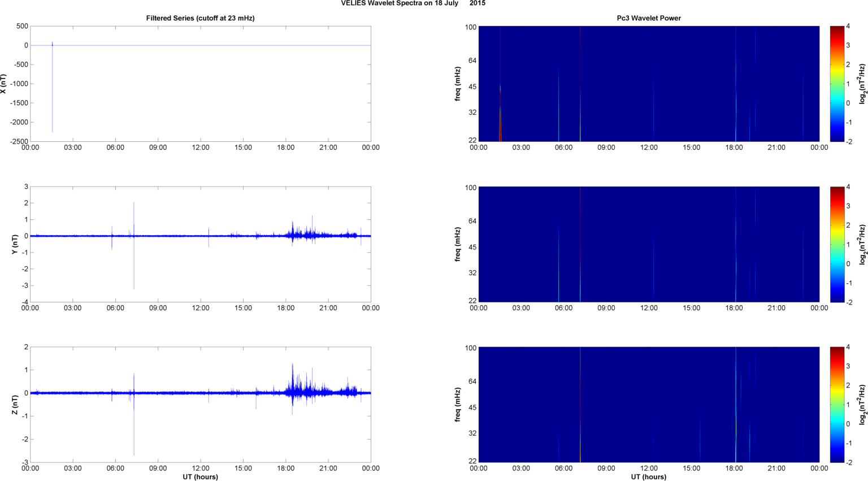This screenshot has width=868, height=481.
Task: Click "UT (hours)" label under the bottom spectrogram
Action: (x=649, y=476)
